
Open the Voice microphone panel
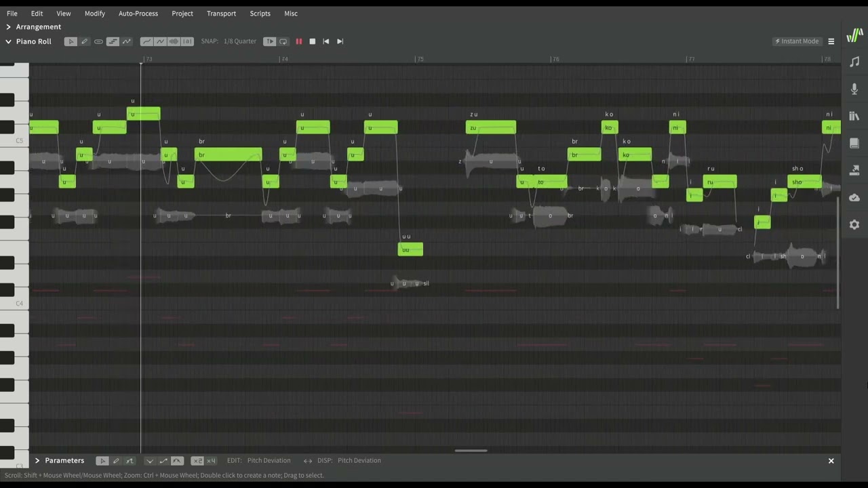[x=854, y=89]
